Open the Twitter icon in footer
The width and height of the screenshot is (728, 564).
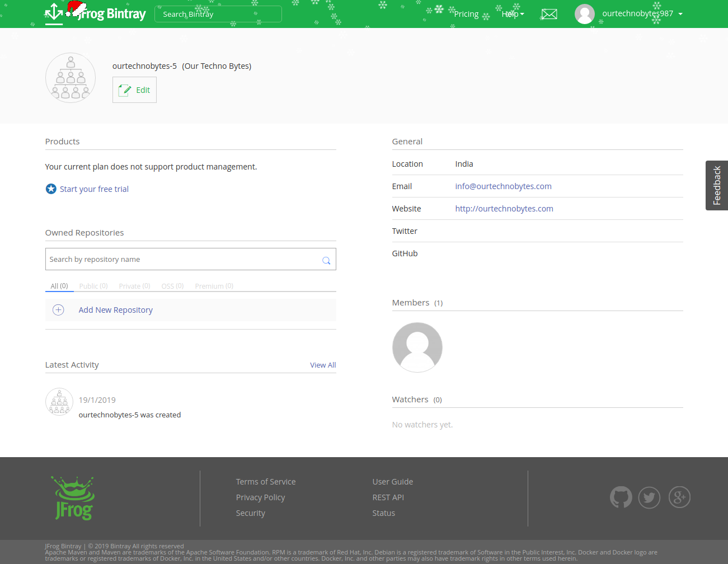pyautogui.click(x=649, y=497)
